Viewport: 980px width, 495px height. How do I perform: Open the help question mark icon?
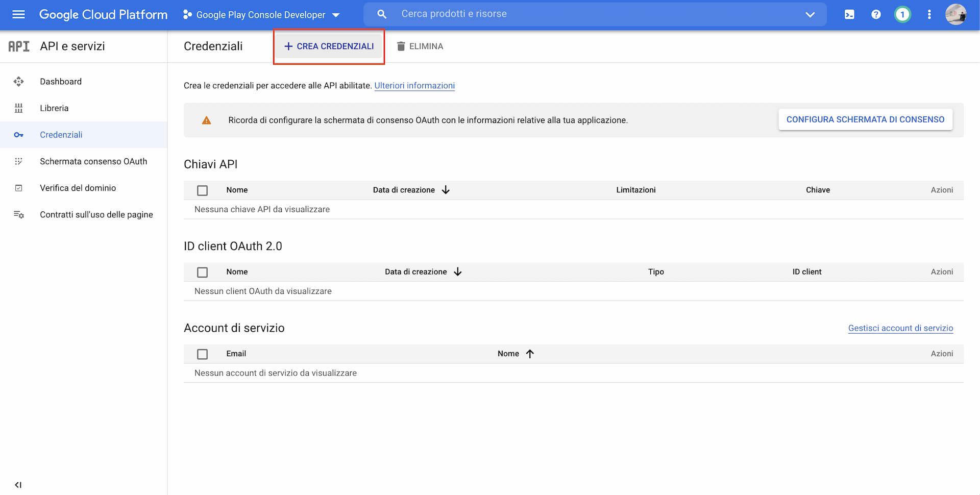point(876,14)
